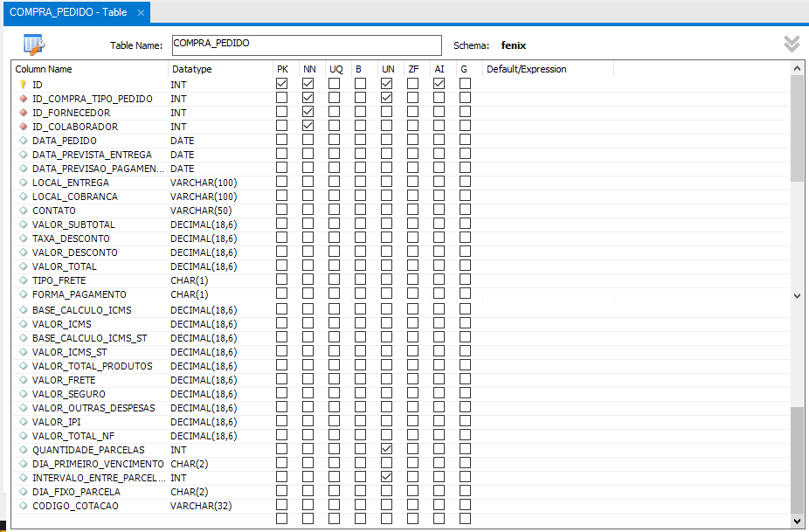Click the Datatype column header
The height and width of the screenshot is (532, 809).
[x=192, y=69]
